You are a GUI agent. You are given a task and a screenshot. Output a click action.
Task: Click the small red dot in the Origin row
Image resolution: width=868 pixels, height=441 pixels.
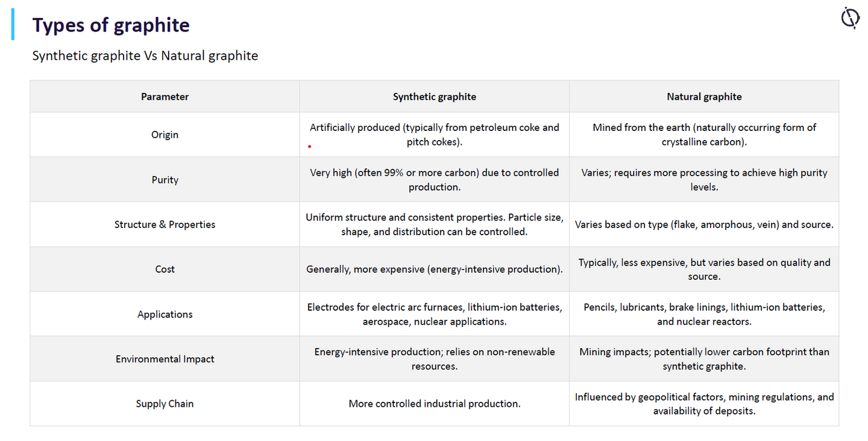310,146
